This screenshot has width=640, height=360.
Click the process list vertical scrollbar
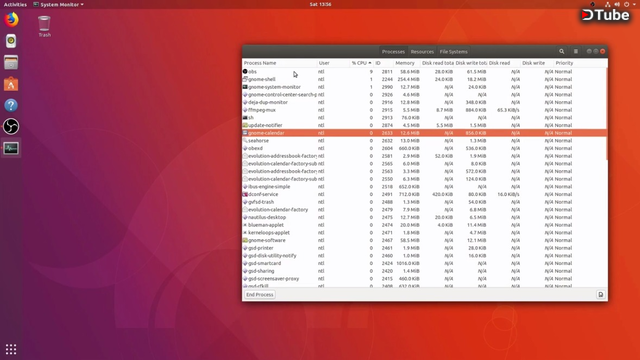point(607,114)
